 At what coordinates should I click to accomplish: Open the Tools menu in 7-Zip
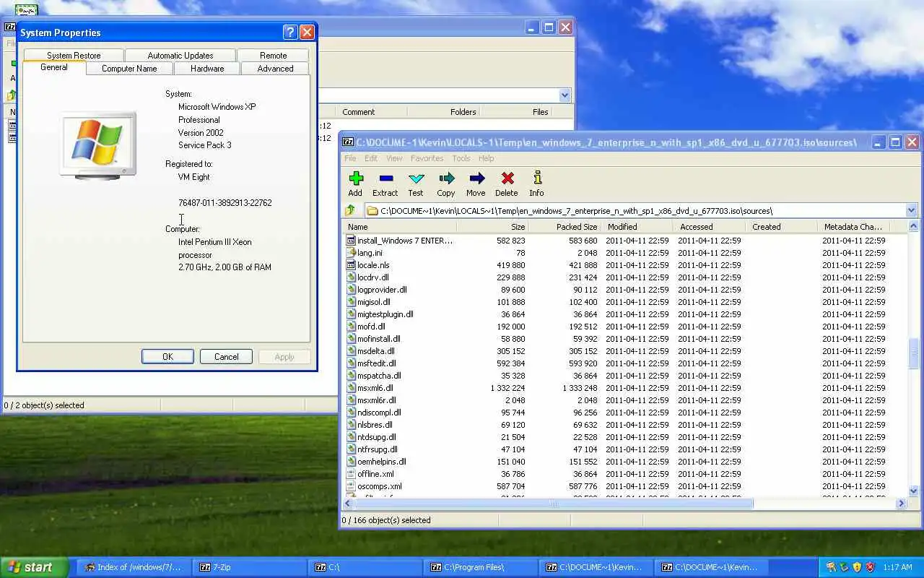[461, 158]
